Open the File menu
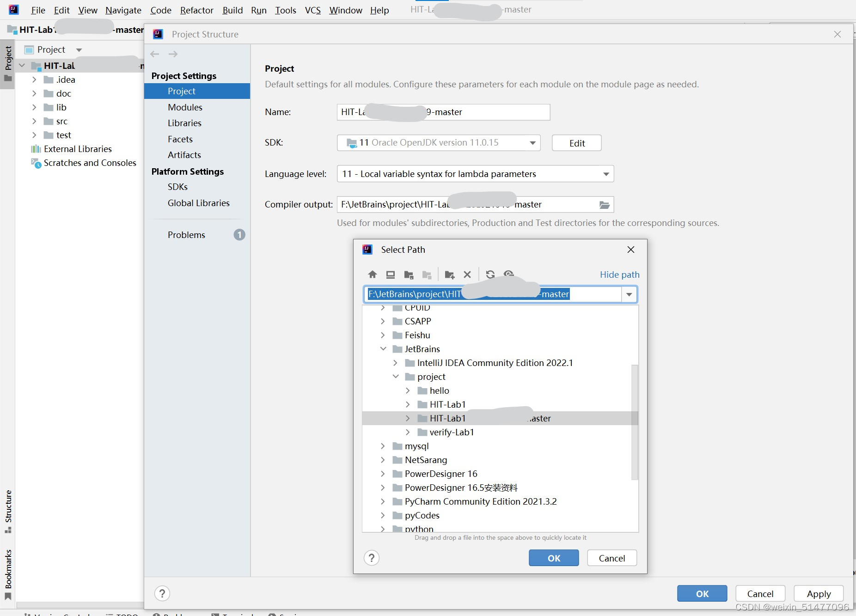The height and width of the screenshot is (616, 856). (x=38, y=10)
